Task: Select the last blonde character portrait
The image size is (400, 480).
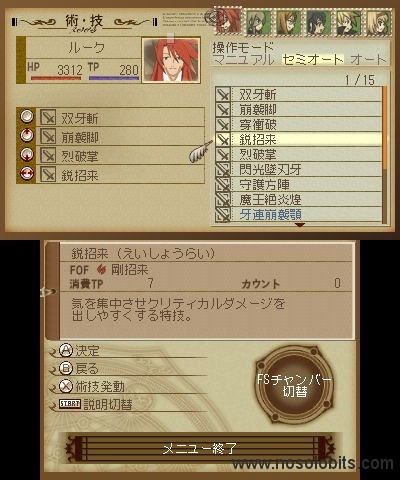Action: [379, 22]
